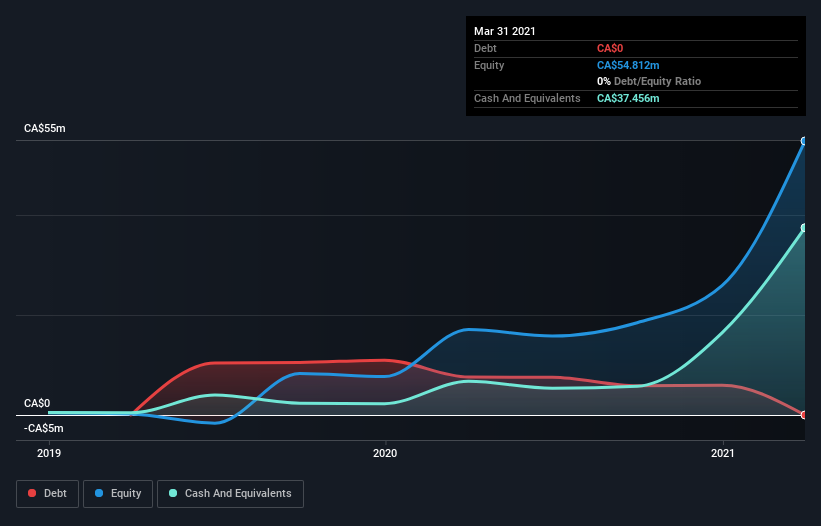Click the blue Equity data point marker
Image resolution: width=821 pixels, height=526 pixels.
tap(804, 141)
